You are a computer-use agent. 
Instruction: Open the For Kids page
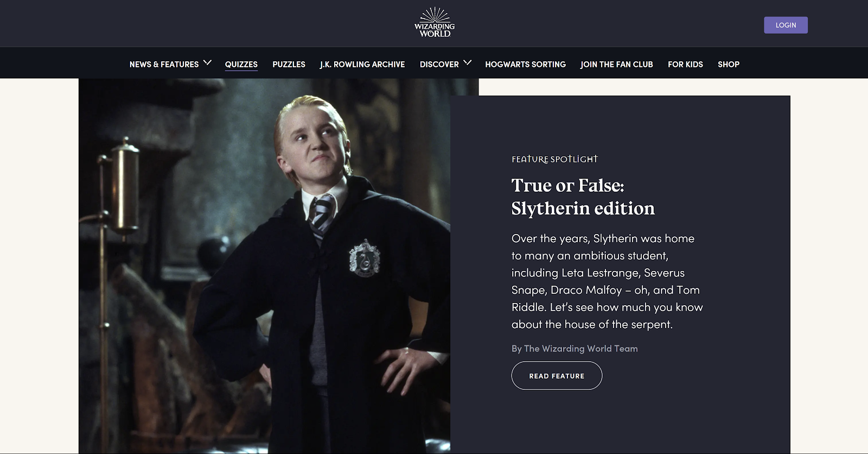click(685, 64)
